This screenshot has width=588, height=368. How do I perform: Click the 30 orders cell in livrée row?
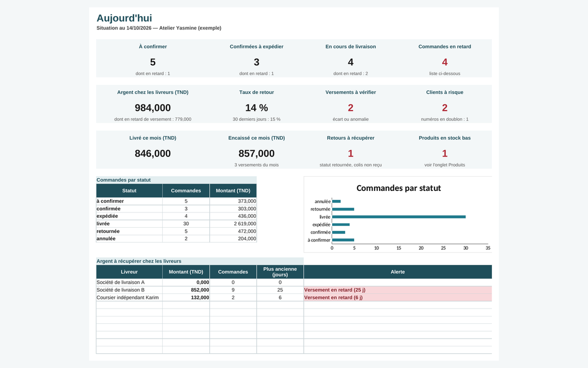pos(186,224)
